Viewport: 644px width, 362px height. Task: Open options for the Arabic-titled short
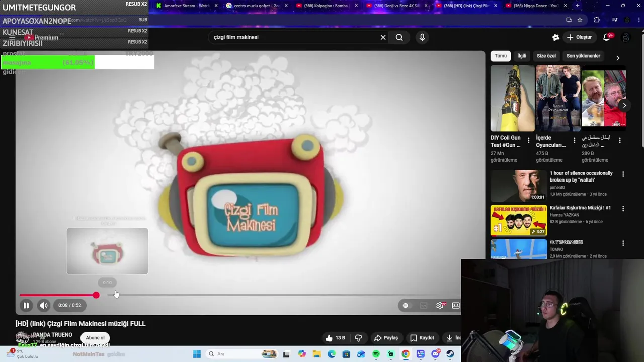point(620,141)
